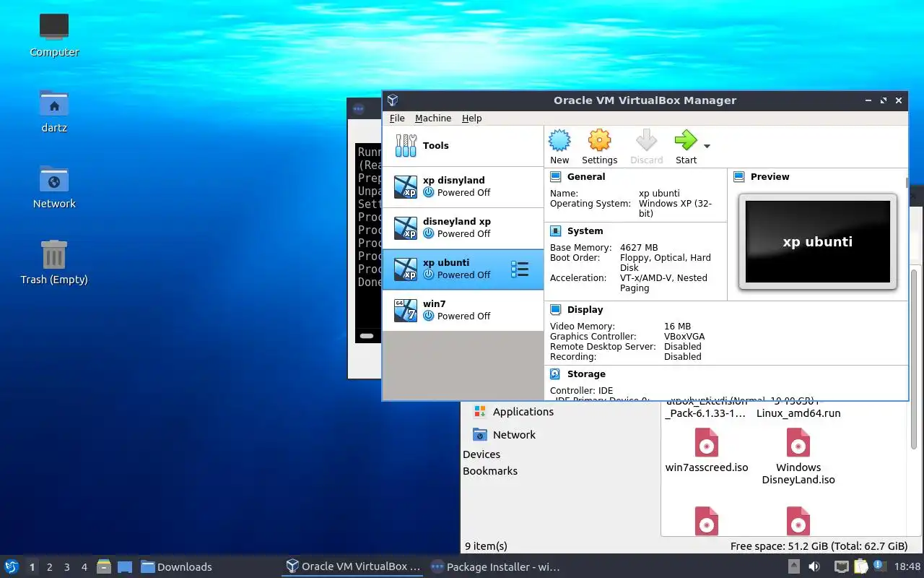Click the Extension Pack file name

pos(707,413)
